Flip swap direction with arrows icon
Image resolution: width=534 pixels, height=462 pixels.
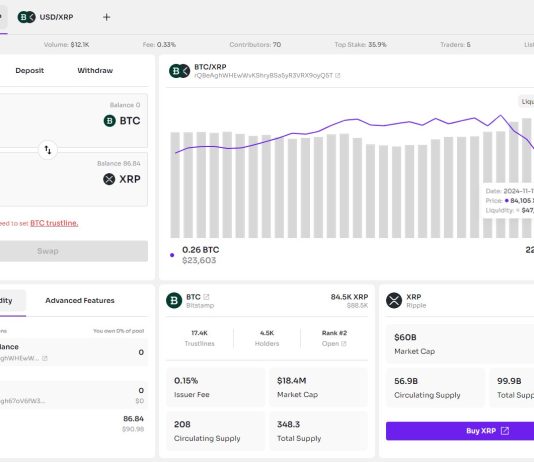click(48, 150)
